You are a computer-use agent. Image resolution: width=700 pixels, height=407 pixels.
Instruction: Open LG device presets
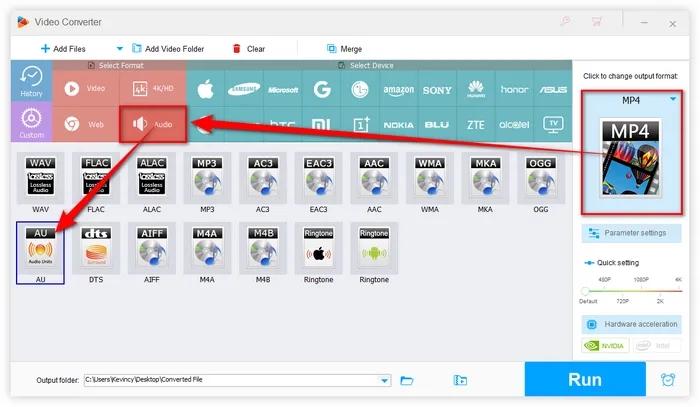360,89
